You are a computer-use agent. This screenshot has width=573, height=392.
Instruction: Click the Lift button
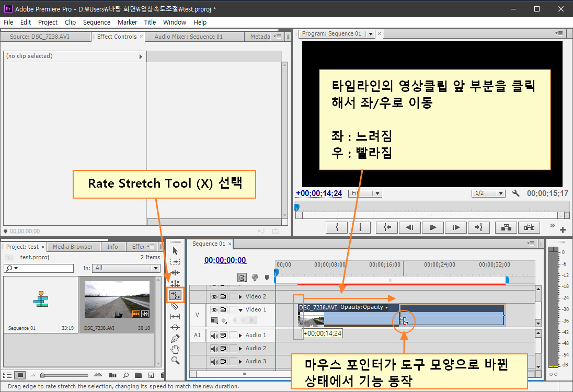click(506, 227)
